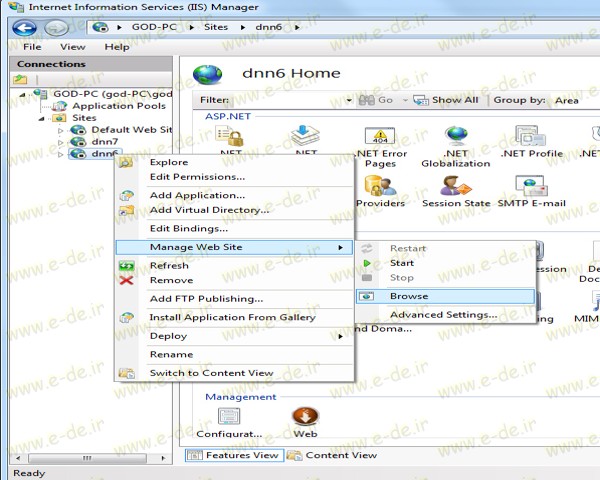Choose Switch to Content View item
Image resolution: width=600 pixels, height=480 pixels.
coord(234,373)
